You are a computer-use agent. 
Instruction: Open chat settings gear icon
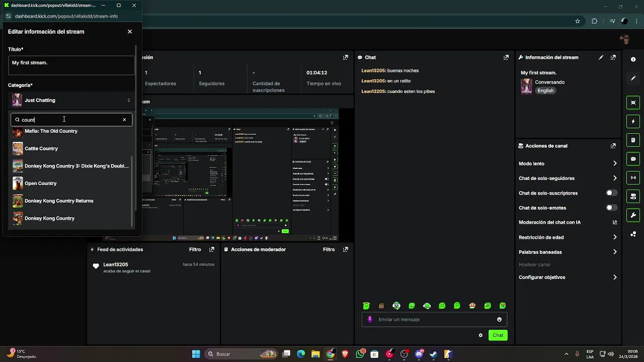tap(480, 335)
